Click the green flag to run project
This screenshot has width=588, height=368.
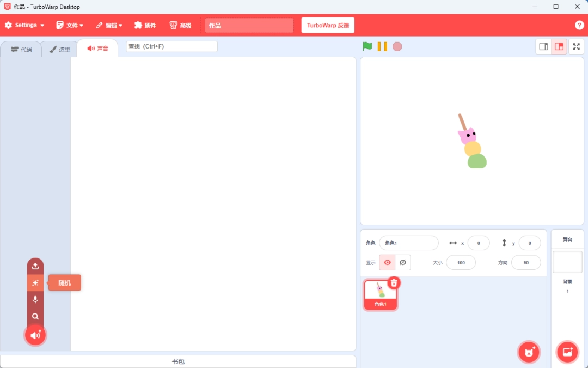point(367,46)
